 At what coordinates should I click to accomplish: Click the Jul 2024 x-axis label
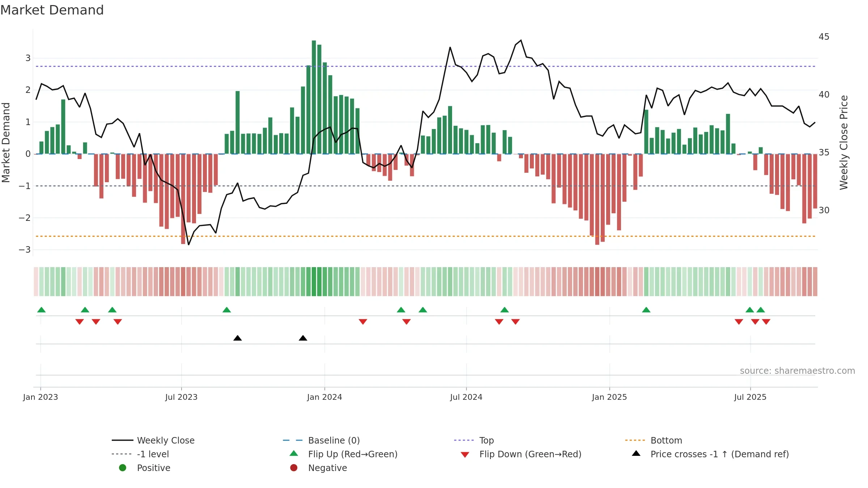click(466, 397)
